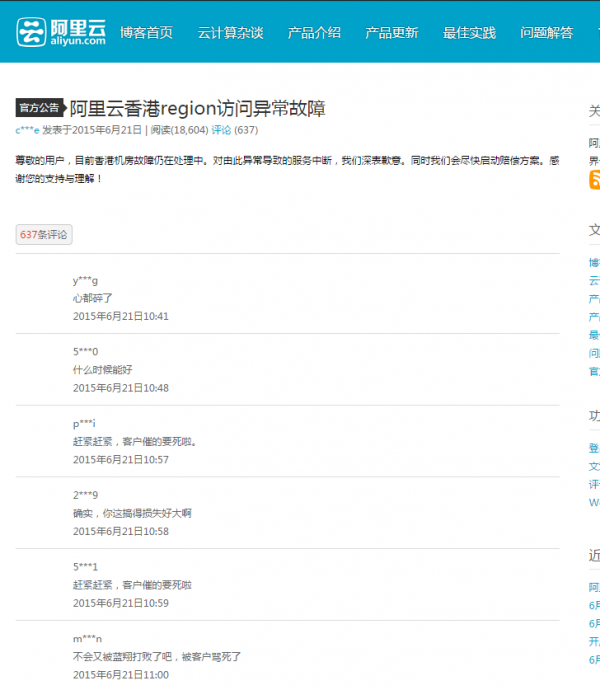Viewport: 600px width, 690px height.
Task: Click the Aliyun logo in the header
Action: 61,32
